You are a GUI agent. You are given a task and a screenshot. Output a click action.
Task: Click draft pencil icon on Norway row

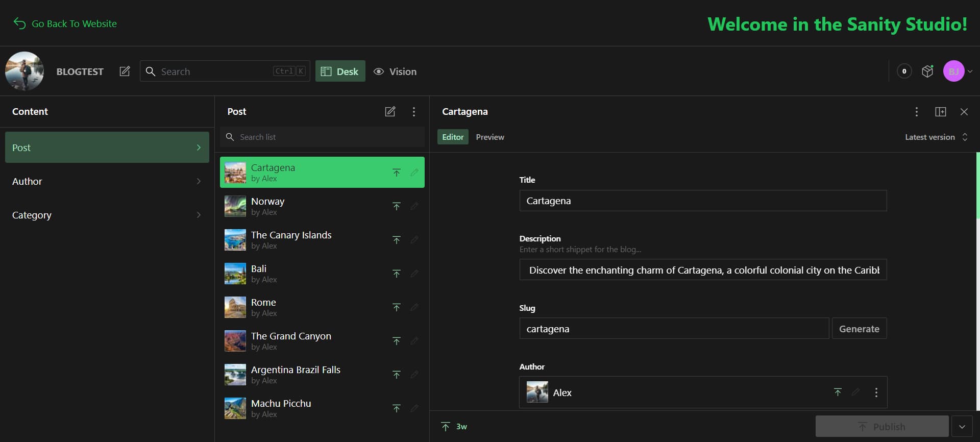tap(414, 206)
